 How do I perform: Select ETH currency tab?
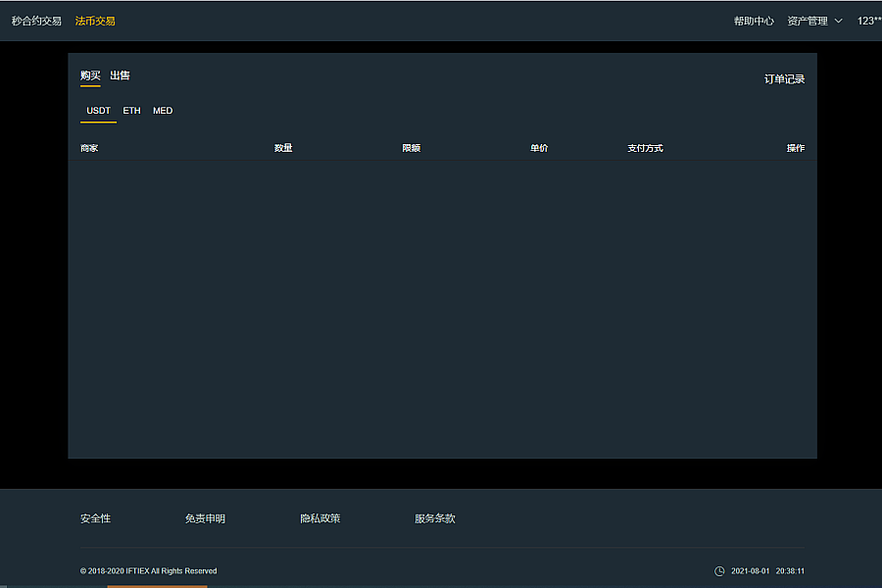(131, 111)
